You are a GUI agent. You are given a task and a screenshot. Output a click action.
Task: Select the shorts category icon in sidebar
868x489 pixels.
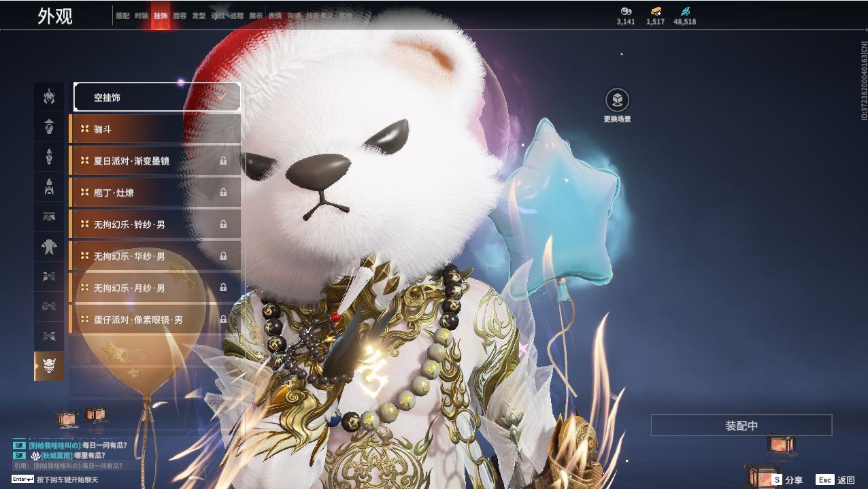(49, 217)
